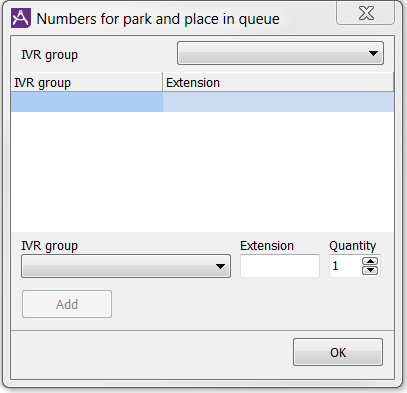The height and width of the screenshot is (393, 407).
Task: Select the highlighted row's IVR group cell
Action: [x=87, y=102]
